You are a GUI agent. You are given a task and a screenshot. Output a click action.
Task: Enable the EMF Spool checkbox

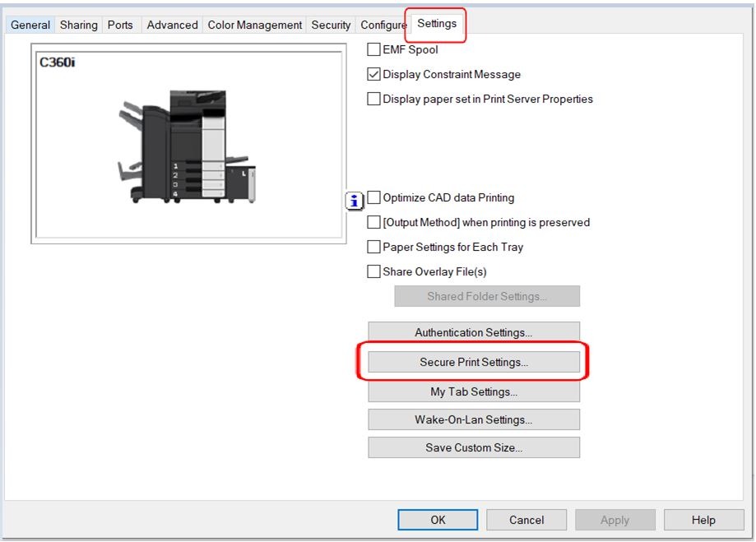tap(374, 49)
